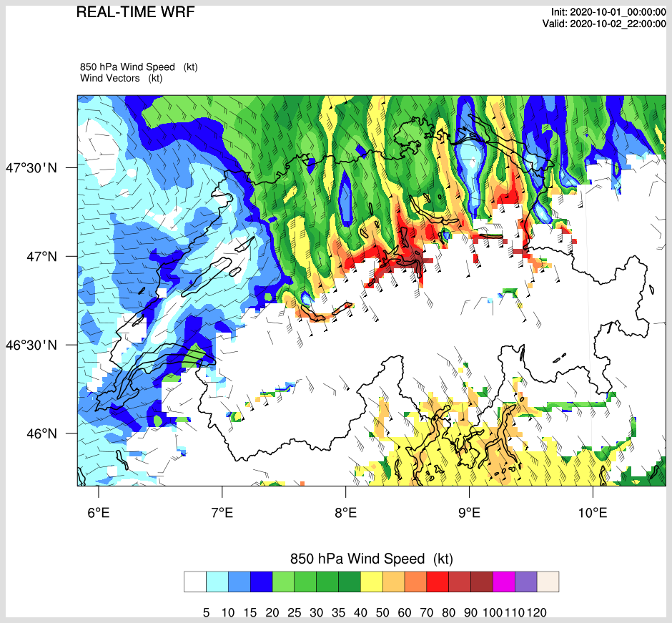
Task: Click the legend value 60
Action: pyautogui.click(x=404, y=612)
